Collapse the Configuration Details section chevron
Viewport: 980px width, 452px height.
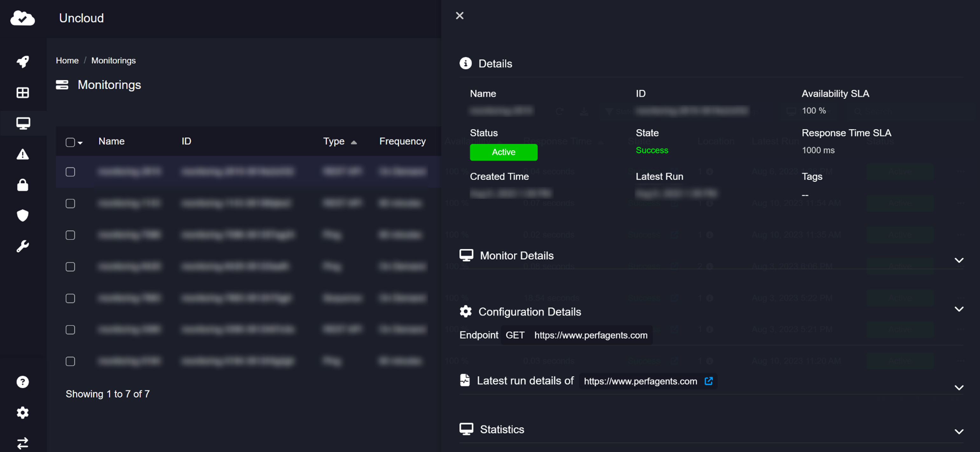pyautogui.click(x=959, y=309)
